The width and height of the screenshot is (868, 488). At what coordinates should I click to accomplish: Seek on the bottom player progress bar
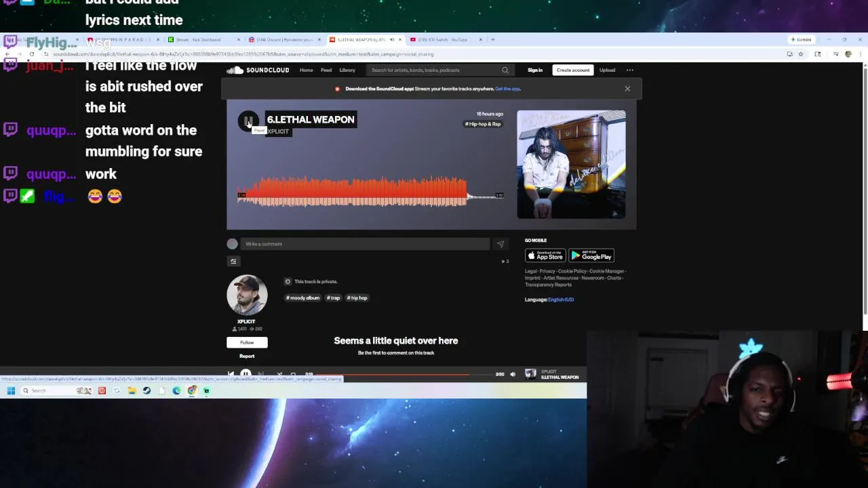404,374
